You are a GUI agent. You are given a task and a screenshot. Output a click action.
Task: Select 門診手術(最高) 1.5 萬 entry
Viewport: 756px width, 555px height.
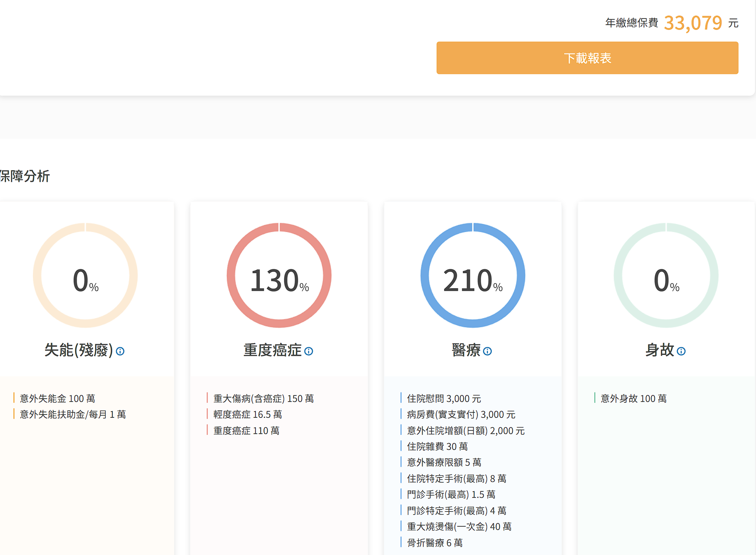pos(451,495)
